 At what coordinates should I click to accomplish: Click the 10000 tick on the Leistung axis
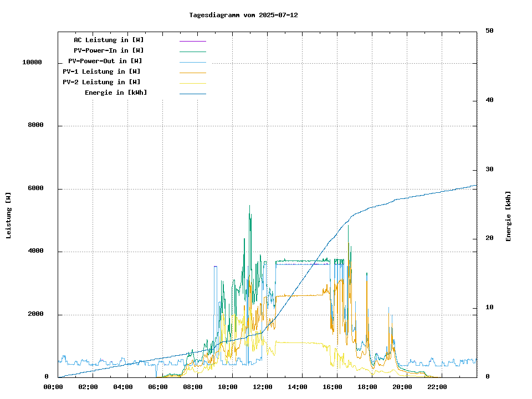tap(32, 63)
